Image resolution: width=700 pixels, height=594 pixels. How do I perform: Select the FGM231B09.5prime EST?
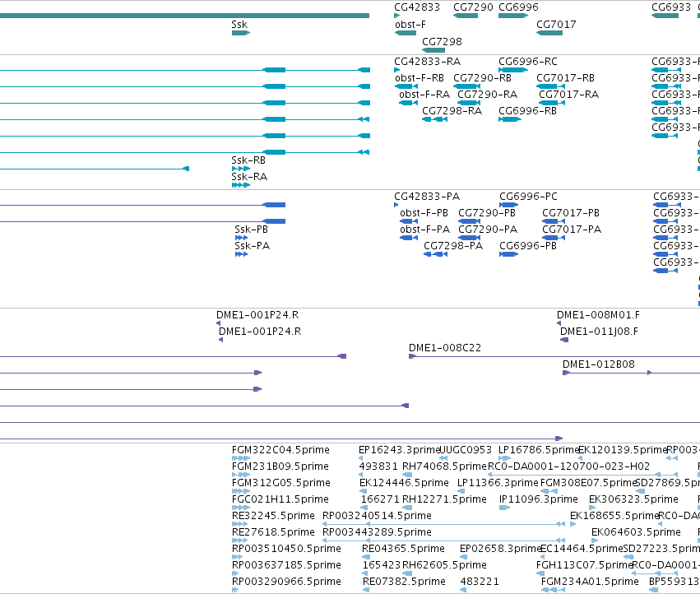[x=241, y=475]
